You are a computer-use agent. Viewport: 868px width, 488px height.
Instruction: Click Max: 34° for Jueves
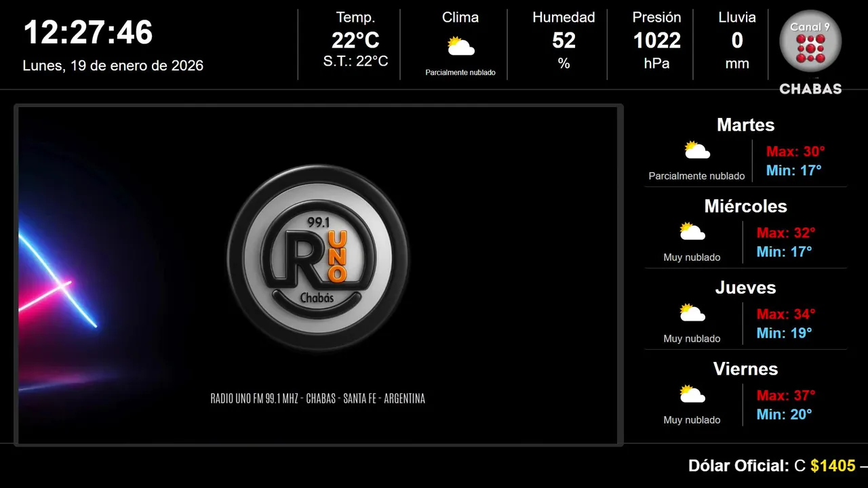tap(786, 314)
